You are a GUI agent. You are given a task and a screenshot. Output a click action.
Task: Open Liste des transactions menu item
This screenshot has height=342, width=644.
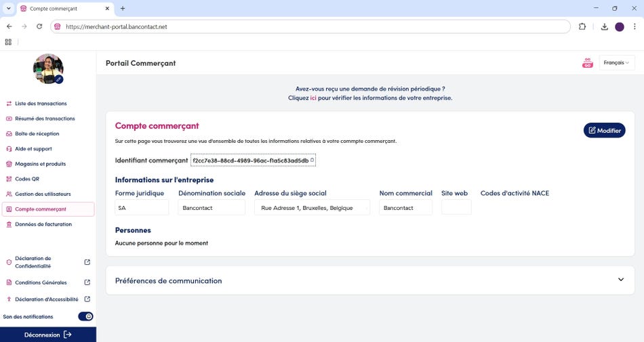point(41,104)
